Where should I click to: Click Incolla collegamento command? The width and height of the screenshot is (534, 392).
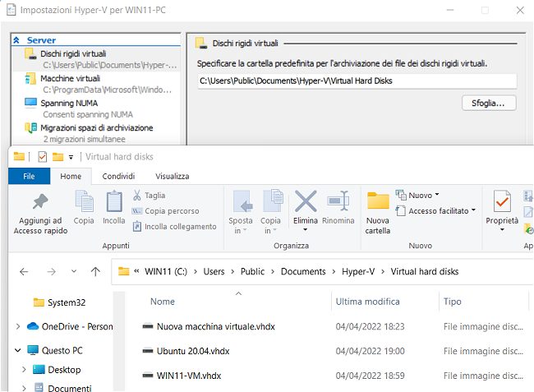tap(174, 227)
